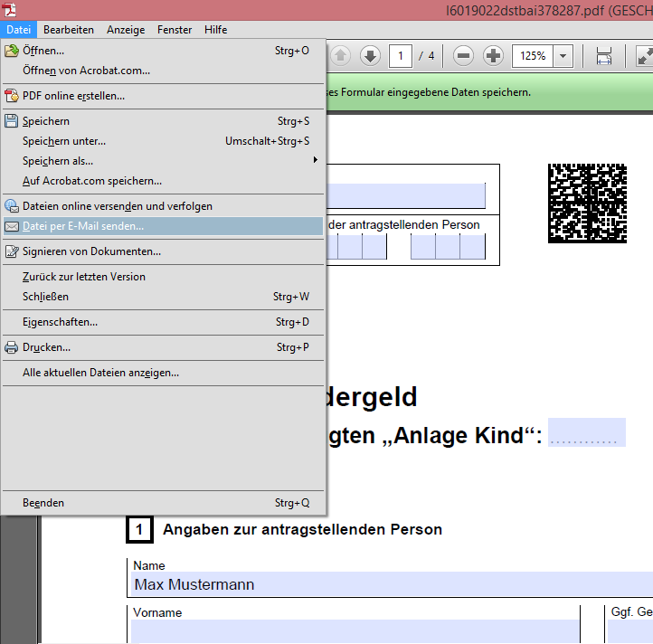653x644 pixels.
Task: Open the Bearbeiten menu
Action: pyautogui.click(x=69, y=30)
